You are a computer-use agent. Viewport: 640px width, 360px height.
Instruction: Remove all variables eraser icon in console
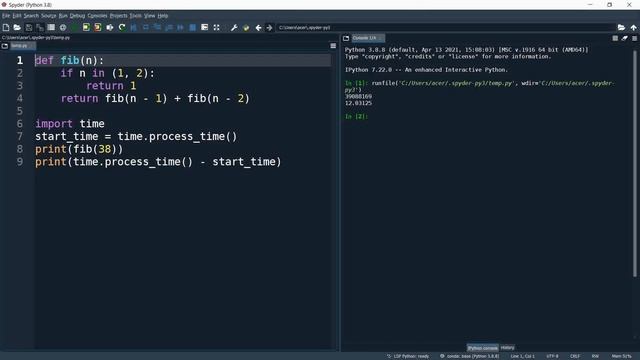[624, 38]
